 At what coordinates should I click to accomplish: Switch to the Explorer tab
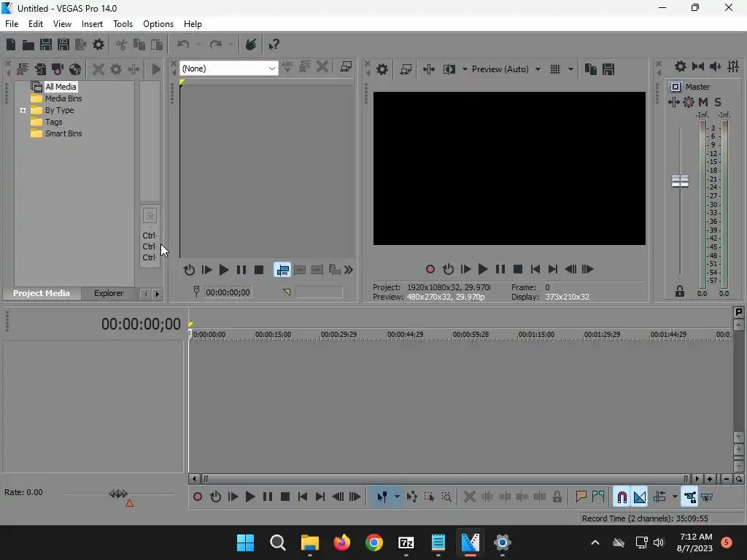click(x=109, y=293)
